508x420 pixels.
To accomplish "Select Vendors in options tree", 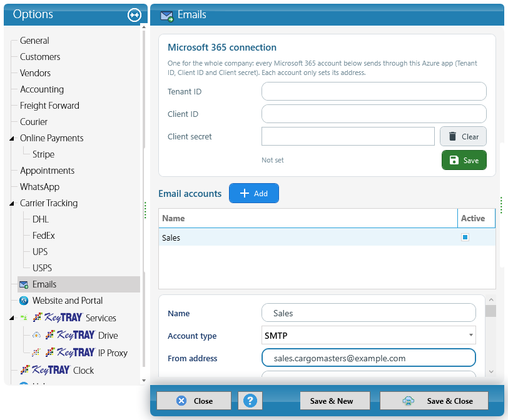I will coord(35,72).
